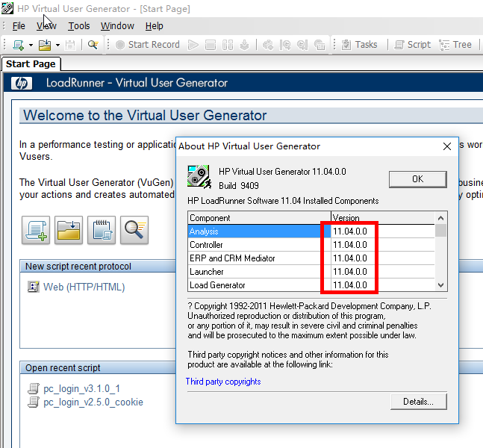The height and width of the screenshot is (448, 483).
Task: Click the Script view document icon
Action: tap(399, 45)
